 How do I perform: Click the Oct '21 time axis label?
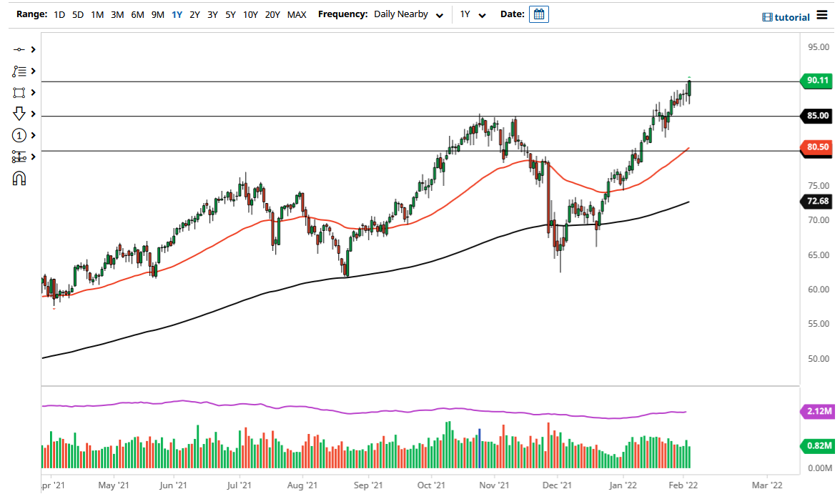430,485
